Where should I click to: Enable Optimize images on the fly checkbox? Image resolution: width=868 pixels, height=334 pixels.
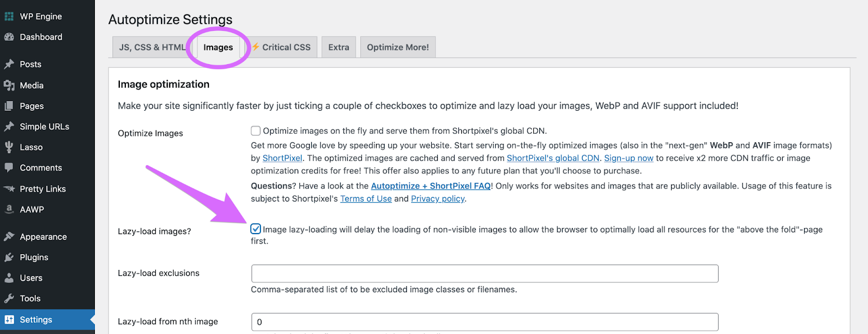coord(256,131)
